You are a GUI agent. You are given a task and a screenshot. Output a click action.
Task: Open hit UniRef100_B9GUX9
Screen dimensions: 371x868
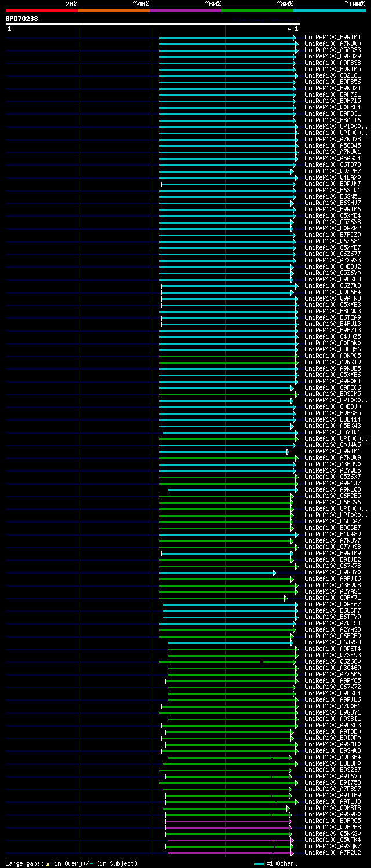tap(333, 57)
